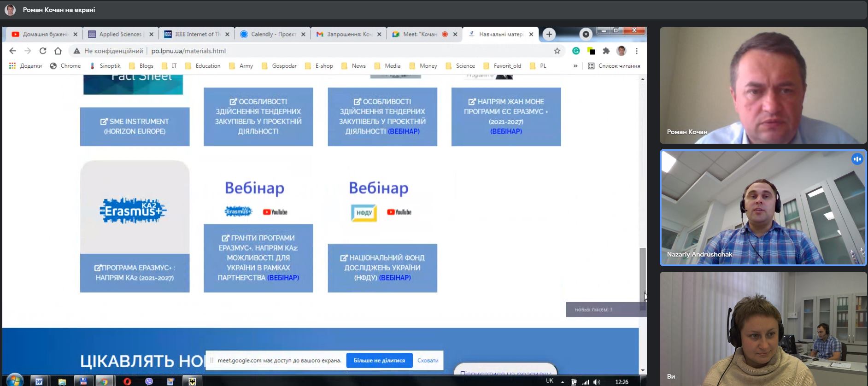Click the address bar URL po.lpnu.ua/materials.html

188,51
